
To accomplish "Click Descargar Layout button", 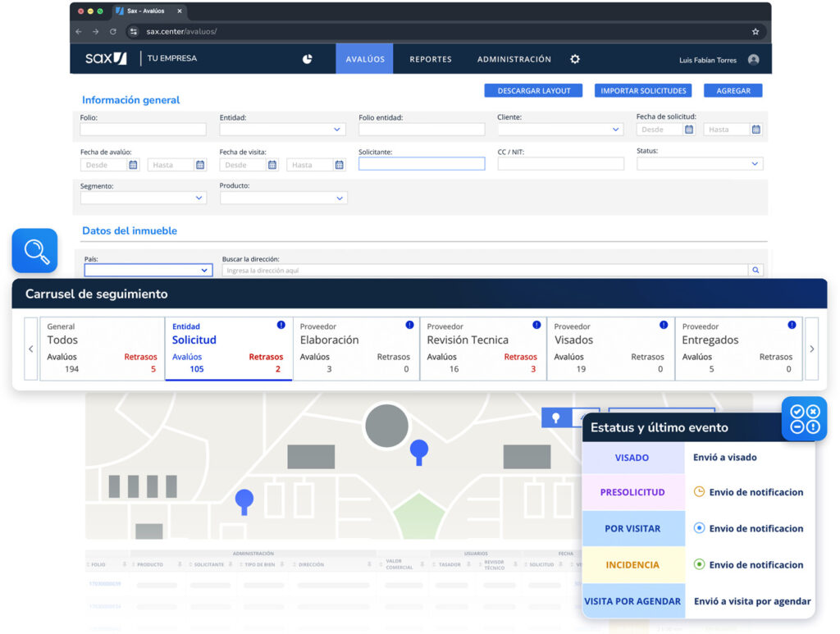I will (533, 90).
